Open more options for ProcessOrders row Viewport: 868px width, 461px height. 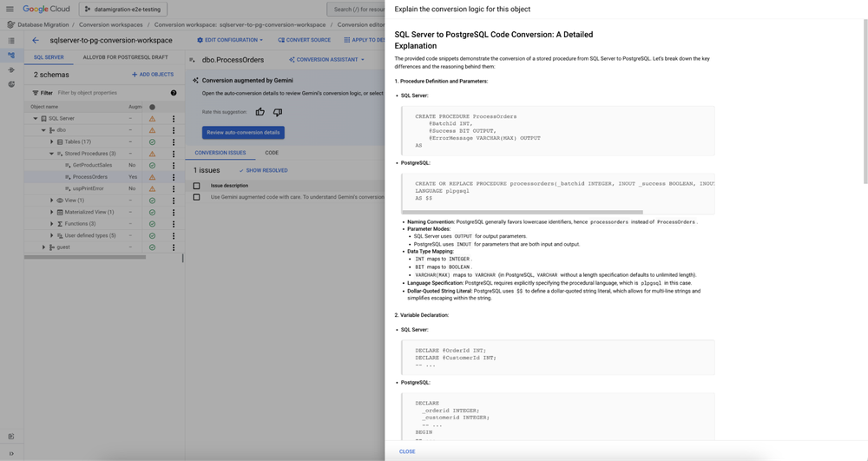pos(174,177)
